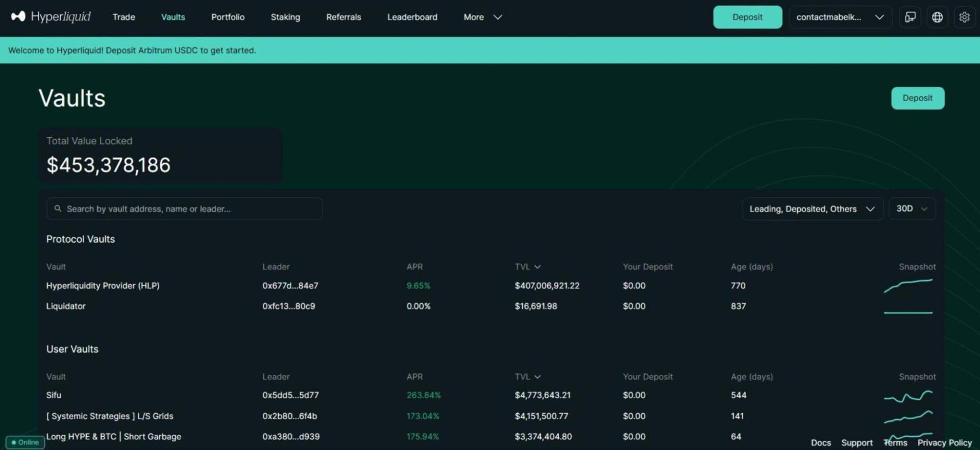
Task: Change the 30D time period dropdown
Action: click(912, 209)
